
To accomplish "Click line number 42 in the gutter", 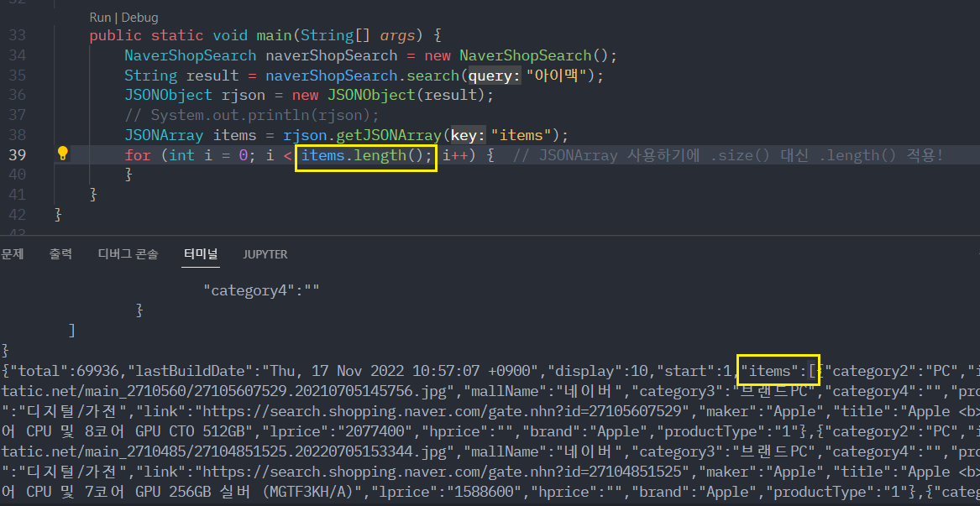I will 18,214.
